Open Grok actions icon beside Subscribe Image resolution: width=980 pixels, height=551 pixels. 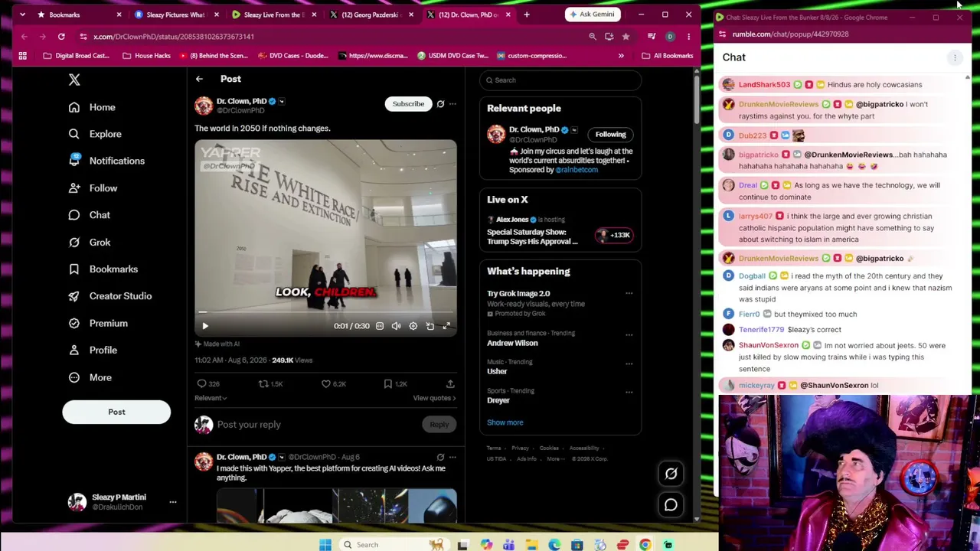pyautogui.click(x=440, y=103)
